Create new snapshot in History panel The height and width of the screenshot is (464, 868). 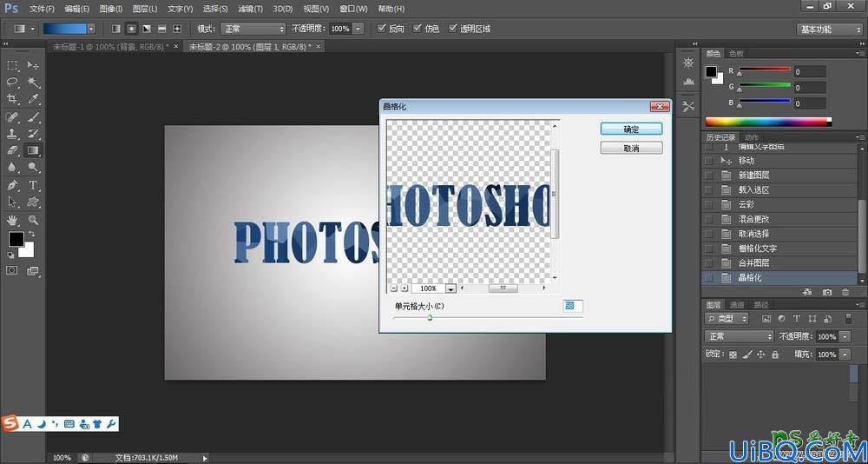click(x=827, y=292)
